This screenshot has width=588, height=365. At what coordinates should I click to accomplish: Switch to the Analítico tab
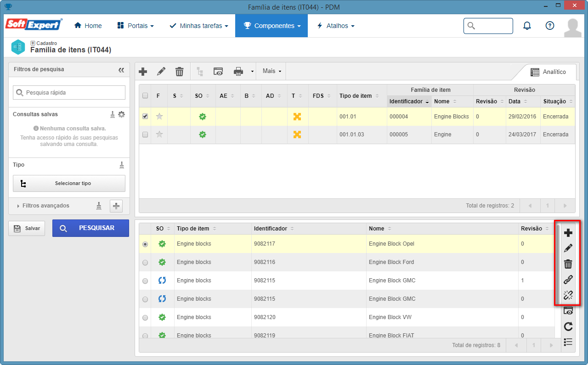pyautogui.click(x=548, y=72)
